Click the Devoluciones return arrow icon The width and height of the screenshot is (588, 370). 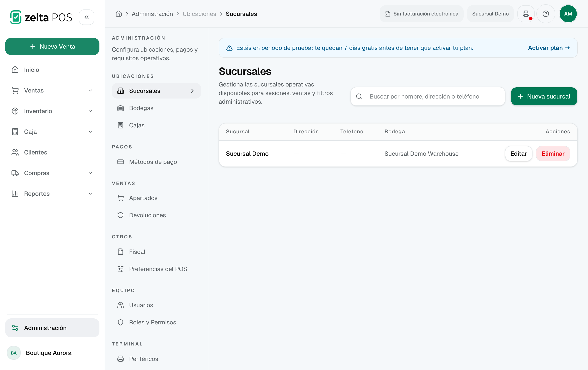click(121, 215)
